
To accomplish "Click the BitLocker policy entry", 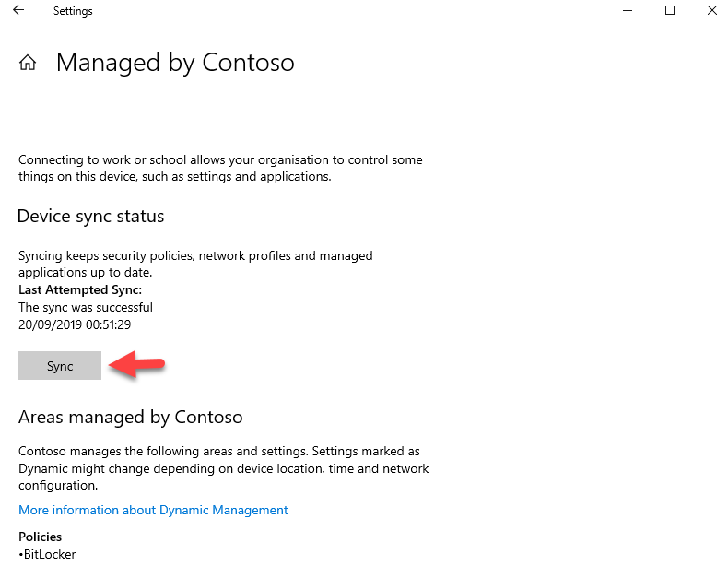I will tap(47, 554).
